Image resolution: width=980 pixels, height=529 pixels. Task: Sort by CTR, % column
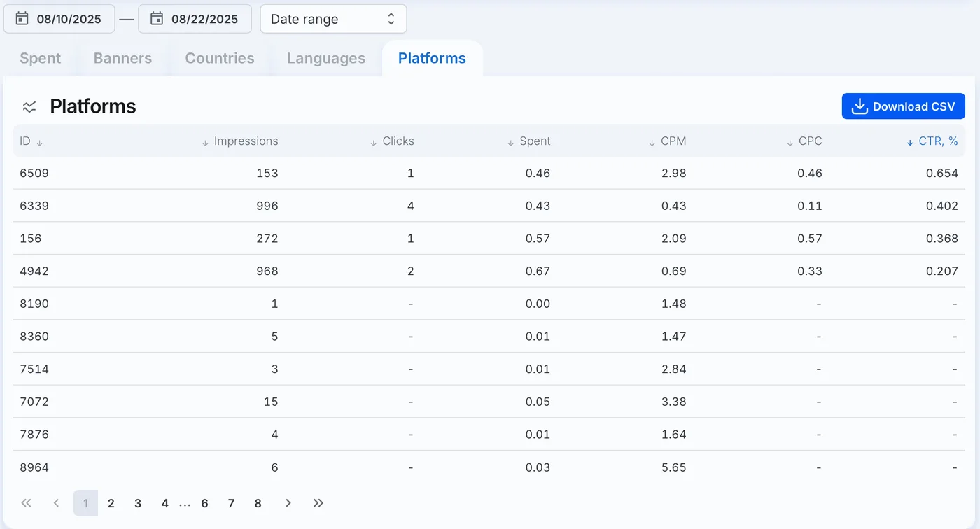(932, 141)
